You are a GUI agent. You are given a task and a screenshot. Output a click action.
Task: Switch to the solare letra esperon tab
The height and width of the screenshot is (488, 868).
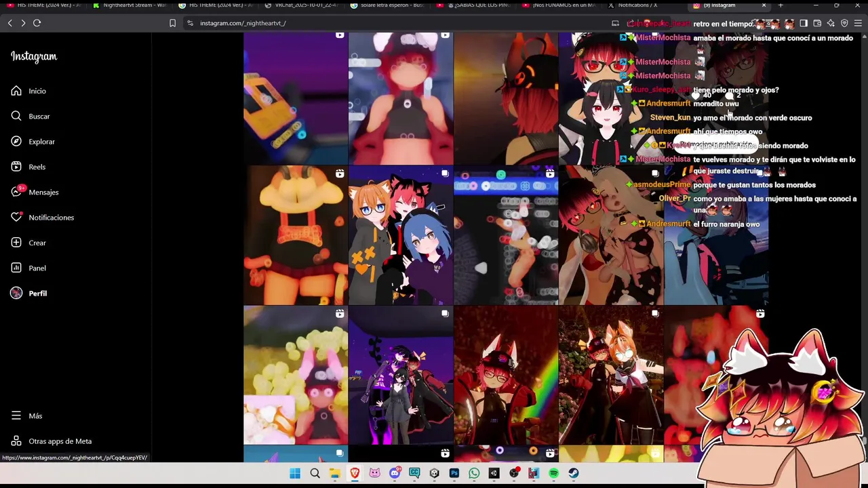point(389,5)
